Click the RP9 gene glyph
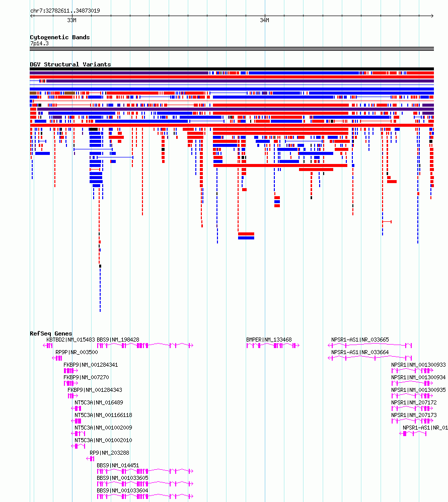The width and height of the screenshot is (448, 502). (x=91, y=459)
